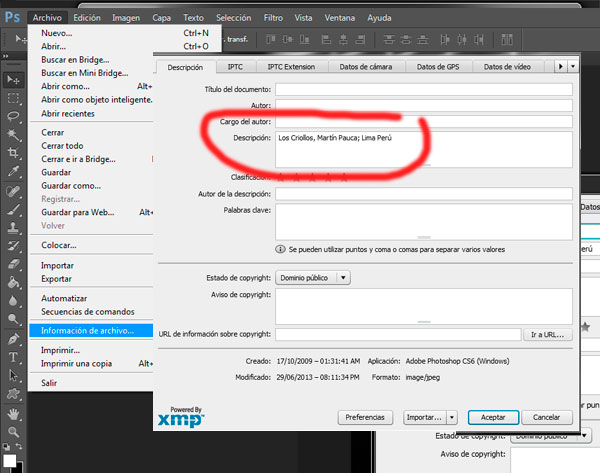Choose Automatizar in the Archivo menu
600x473 pixels.
64,298
